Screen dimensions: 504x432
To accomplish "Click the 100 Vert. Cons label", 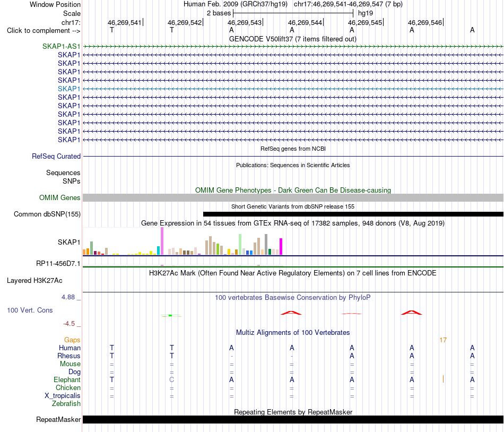I will pyautogui.click(x=30, y=310).
